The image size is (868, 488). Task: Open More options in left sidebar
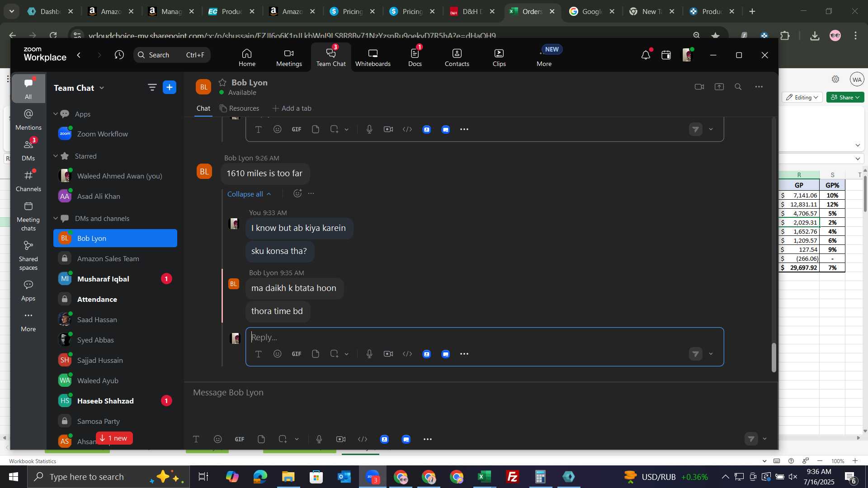tap(28, 321)
